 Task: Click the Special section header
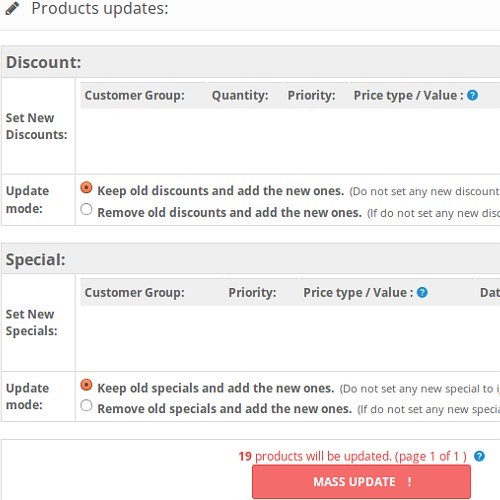pyautogui.click(x=36, y=260)
